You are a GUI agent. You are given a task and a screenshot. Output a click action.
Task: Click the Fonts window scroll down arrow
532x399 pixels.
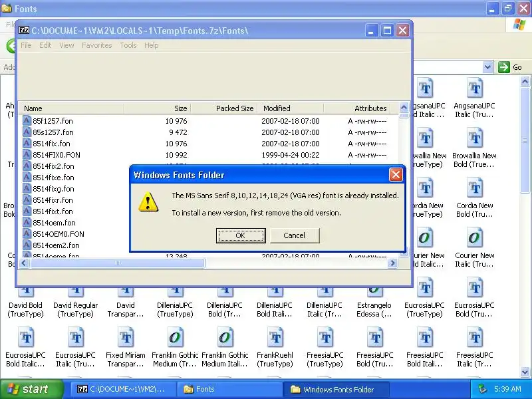(525, 372)
